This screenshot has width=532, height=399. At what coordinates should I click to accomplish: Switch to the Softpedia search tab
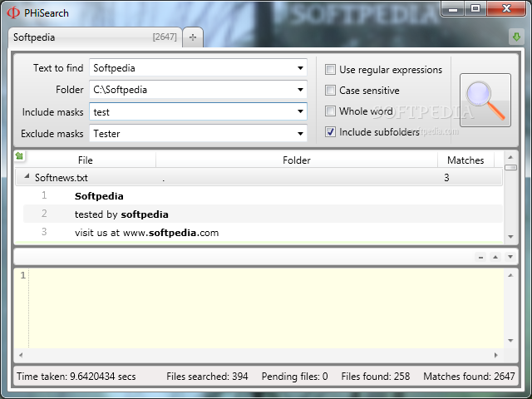pyautogui.click(x=95, y=37)
